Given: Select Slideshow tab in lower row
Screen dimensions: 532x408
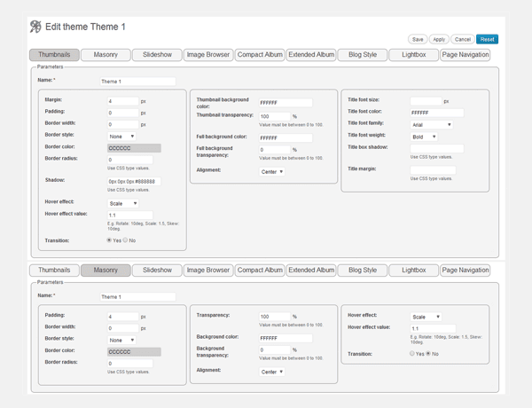Looking at the screenshot, I should point(157,271).
